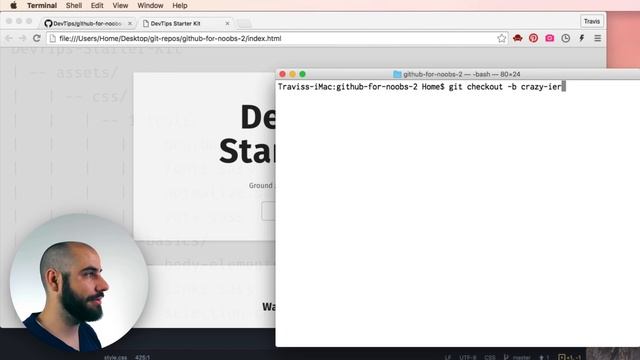This screenshot has width=640, height=360.
Task: Bookmark this page with the star icon
Action: click(501, 38)
